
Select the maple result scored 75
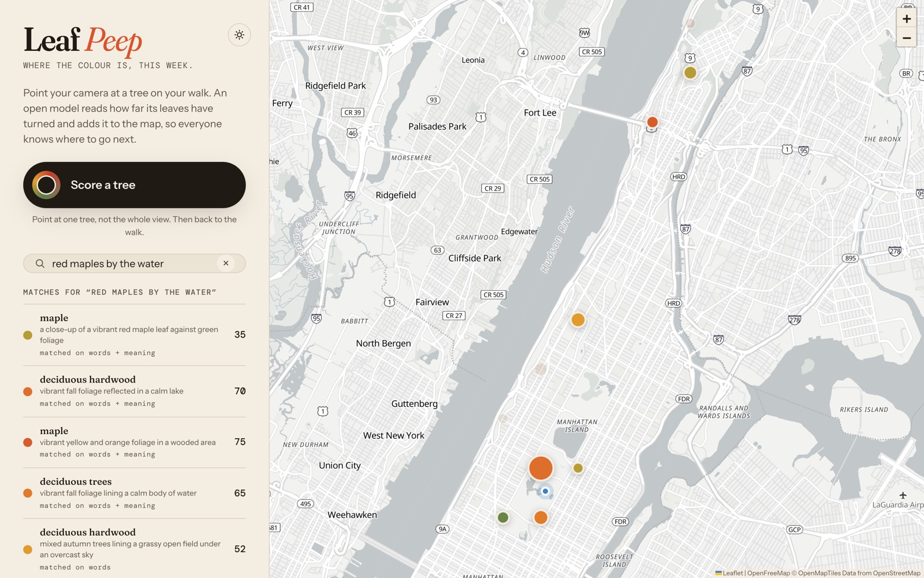[134, 442]
